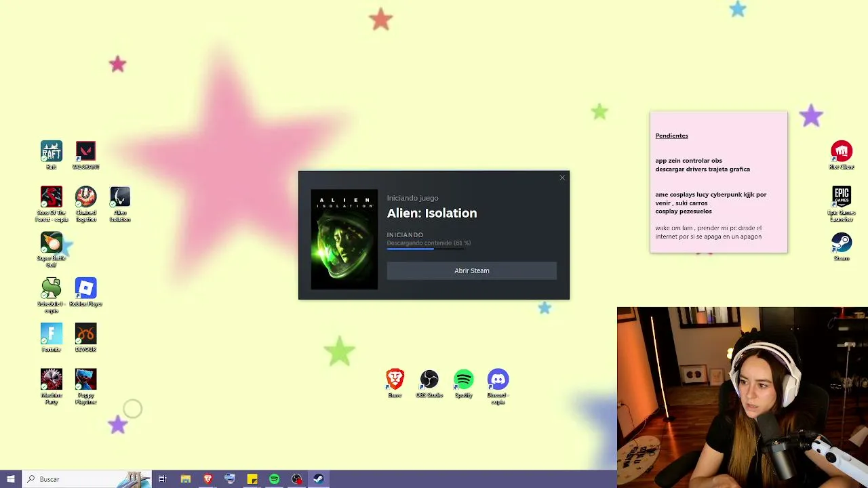Screen dimensions: 868x488
Task: Open the network computer icon in the taskbar
Action: pyautogui.click(x=230, y=479)
